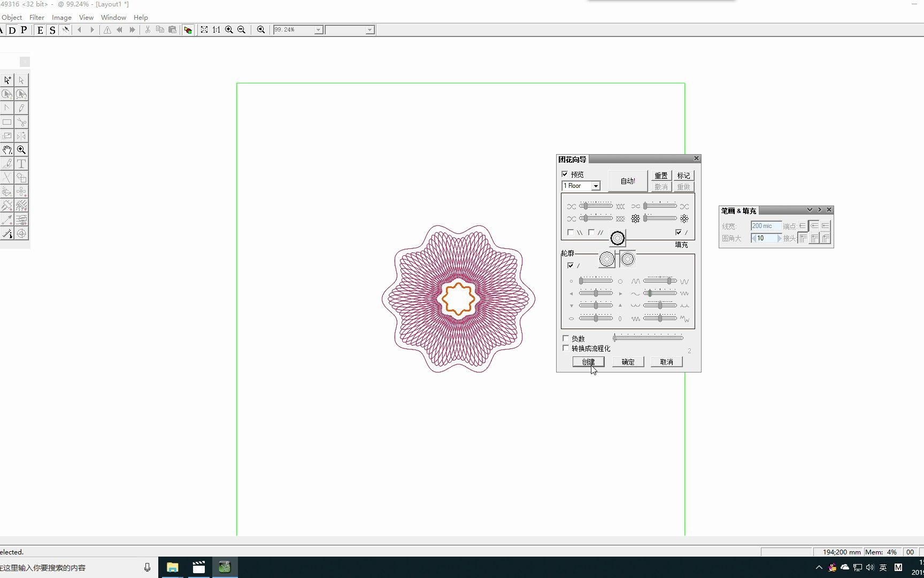
Task: Click the 标记 mark button
Action: (683, 176)
